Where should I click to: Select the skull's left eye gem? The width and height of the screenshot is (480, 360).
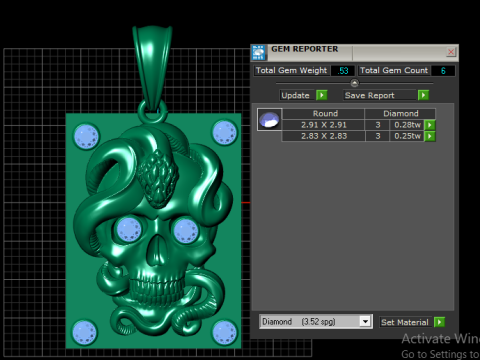[129, 229]
